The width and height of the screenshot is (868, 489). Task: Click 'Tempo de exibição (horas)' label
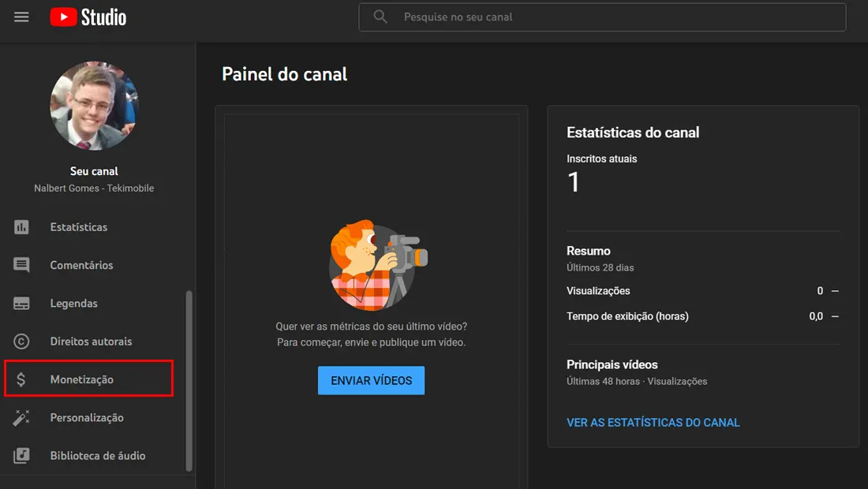(x=628, y=316)
